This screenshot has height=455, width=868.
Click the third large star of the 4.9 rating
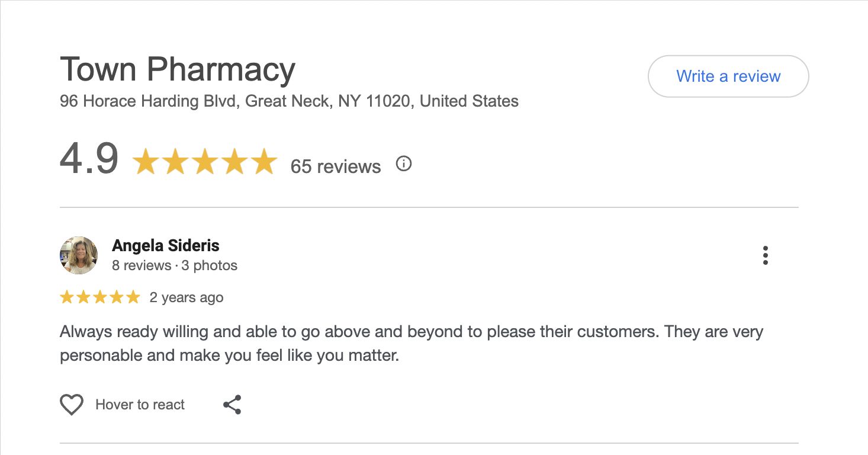tap(204, 162)
